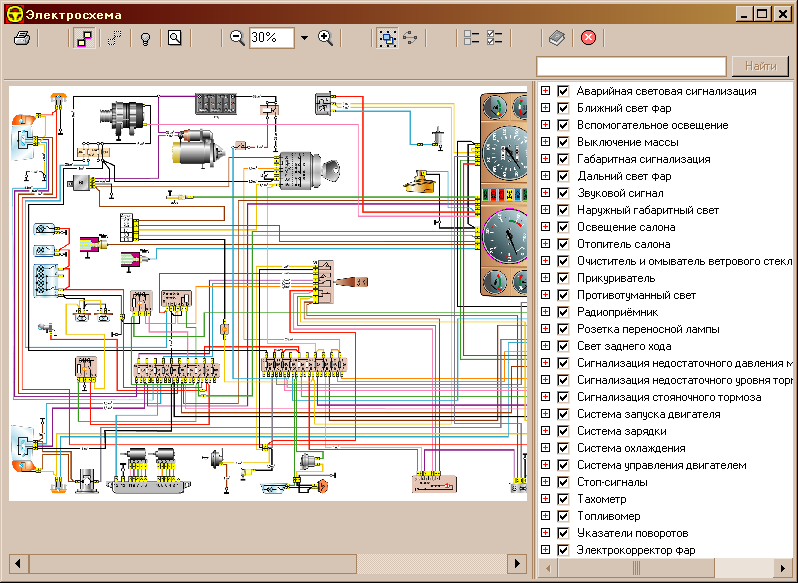This screenshot has width=798, height=583.
Task: Click diagram scrollbar left arrow
Action: 18,563
